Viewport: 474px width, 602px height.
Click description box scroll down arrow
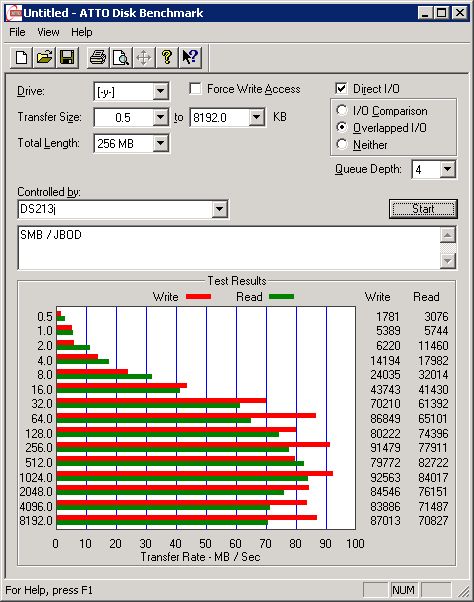[448, 261]
